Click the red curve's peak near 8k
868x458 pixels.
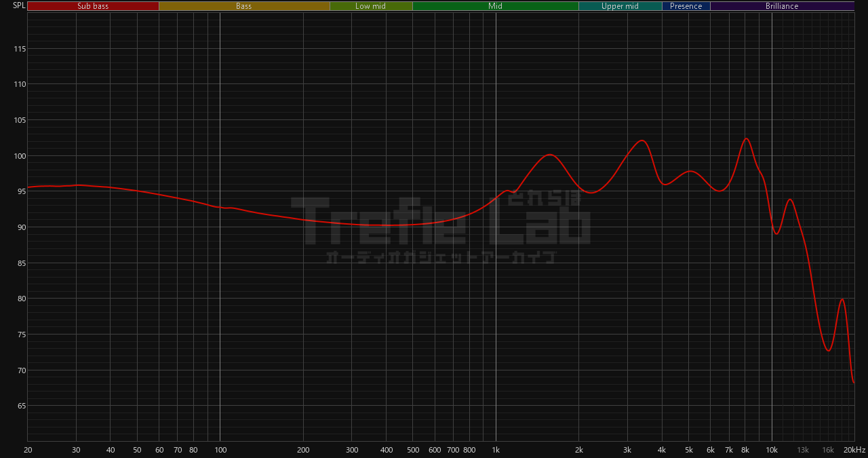(746, 138)
